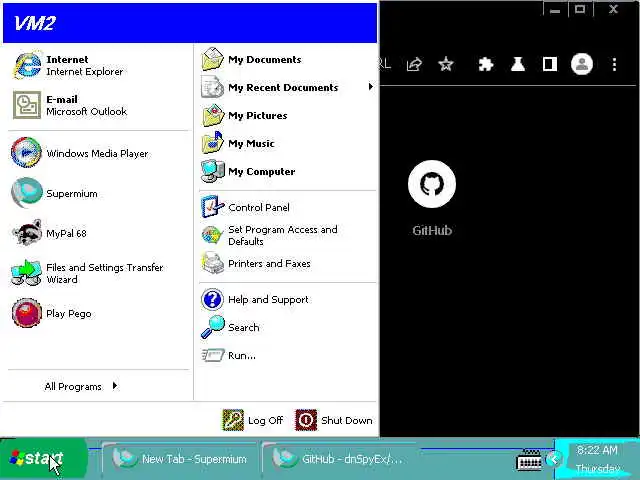Select My Recent Documents menu entry

pos(287,87)
